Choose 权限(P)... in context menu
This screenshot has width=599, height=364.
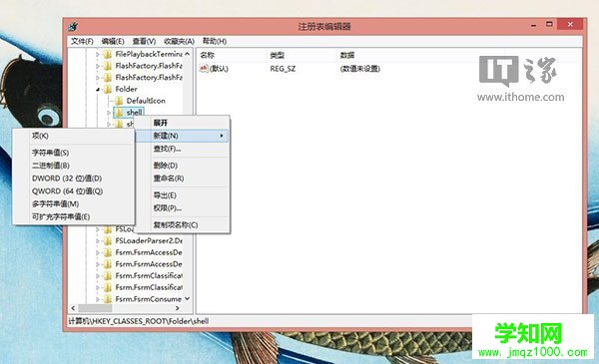(x=183, y=208)
